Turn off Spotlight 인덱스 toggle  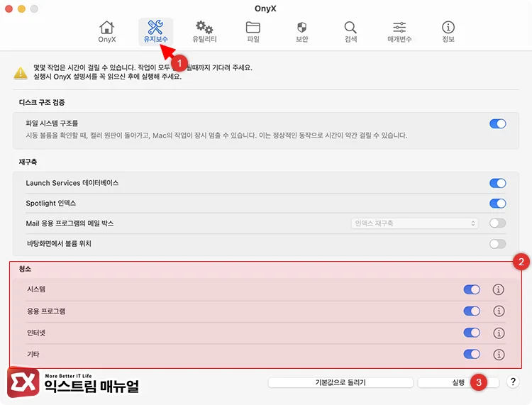click(497, 204)
